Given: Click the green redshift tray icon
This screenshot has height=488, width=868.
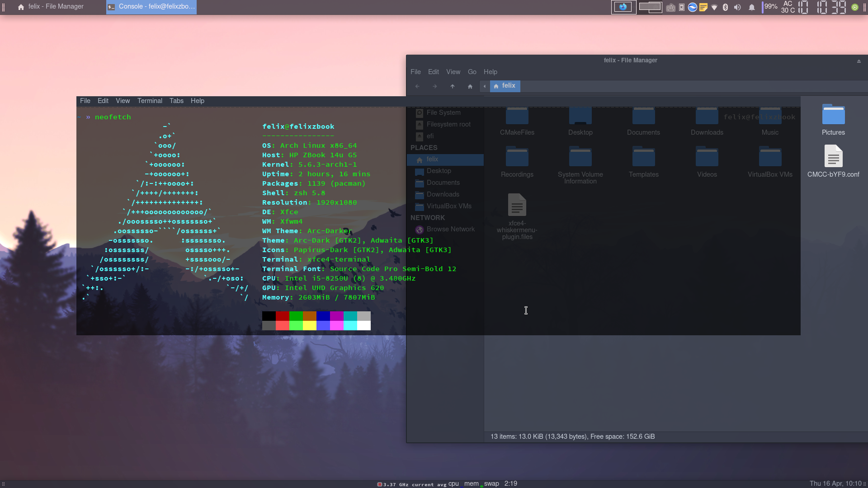Looking at the screenshot, I should point(855,7).
